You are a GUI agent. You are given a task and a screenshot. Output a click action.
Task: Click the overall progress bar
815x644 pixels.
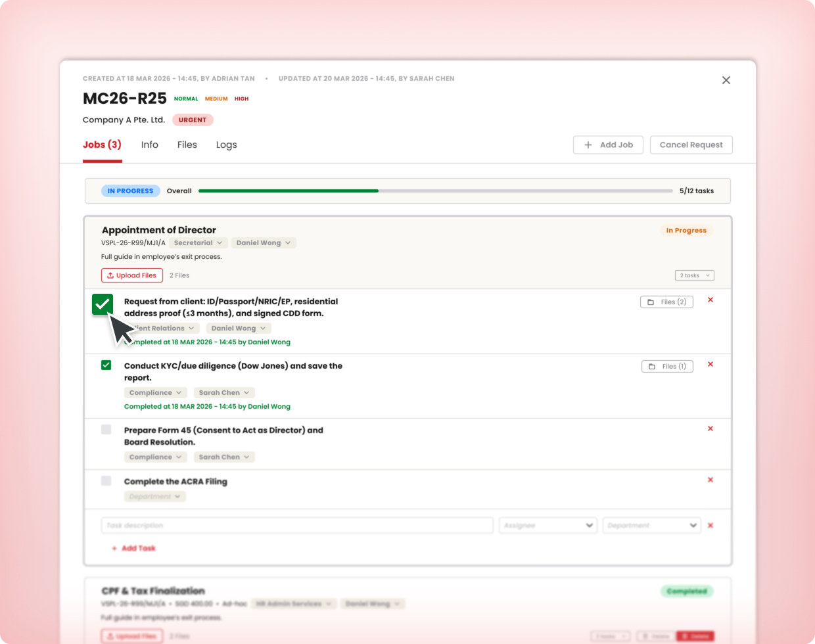click(436, 191)
